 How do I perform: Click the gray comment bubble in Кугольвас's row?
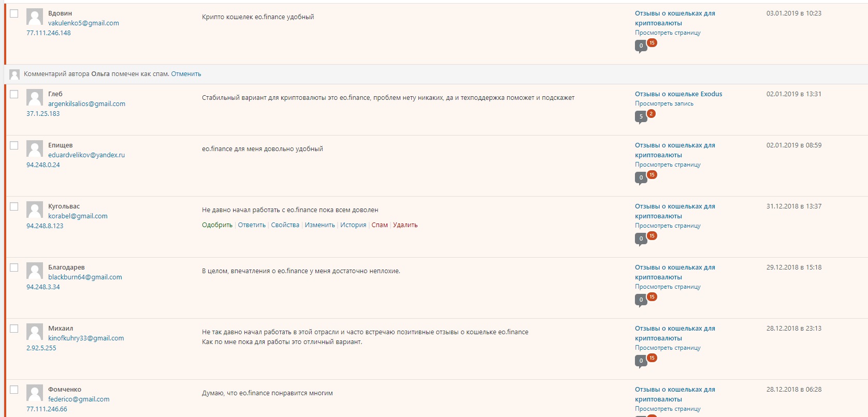coord(641,239)
